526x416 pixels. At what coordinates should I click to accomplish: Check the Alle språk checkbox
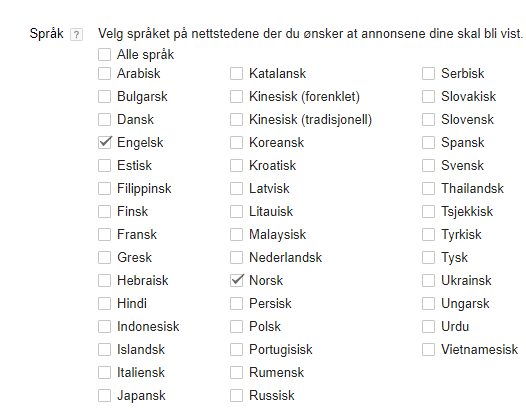104,55
